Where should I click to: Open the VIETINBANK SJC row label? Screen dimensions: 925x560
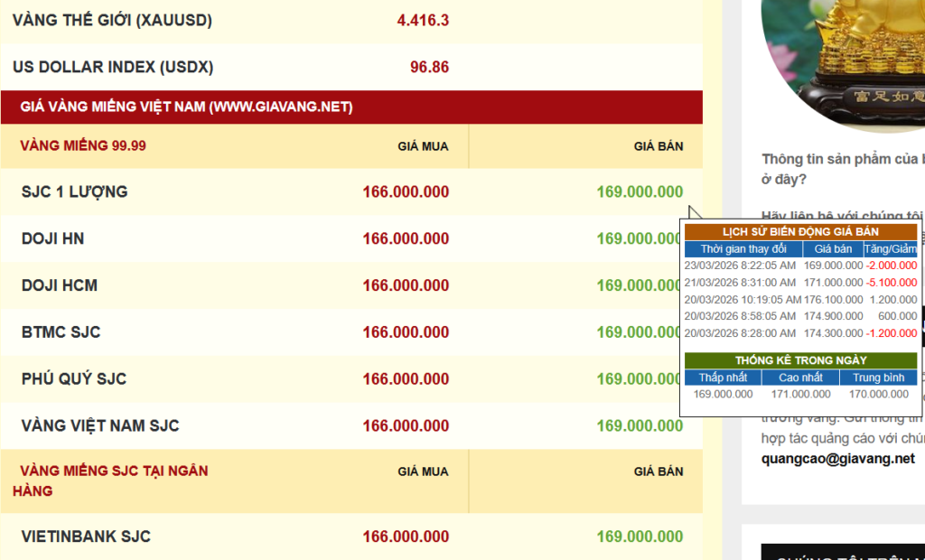pos(86,537)
